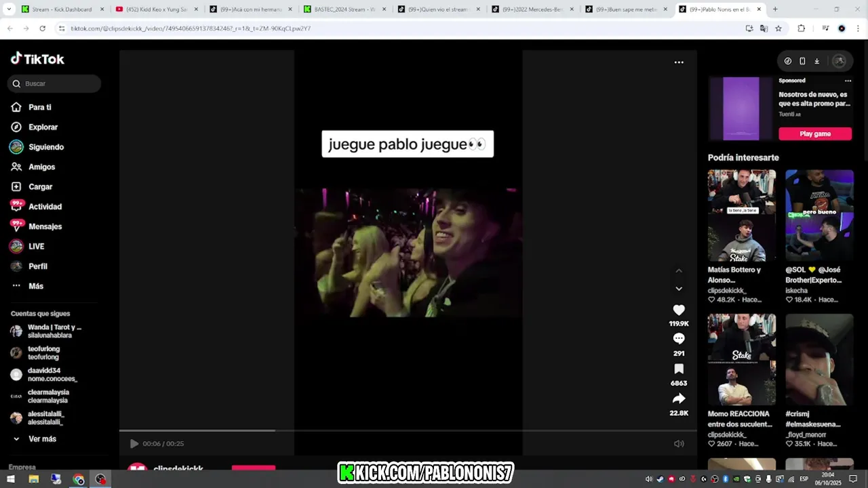Seek on the video progress bar
Screen dimensions: 868x488
coord(408,430)
